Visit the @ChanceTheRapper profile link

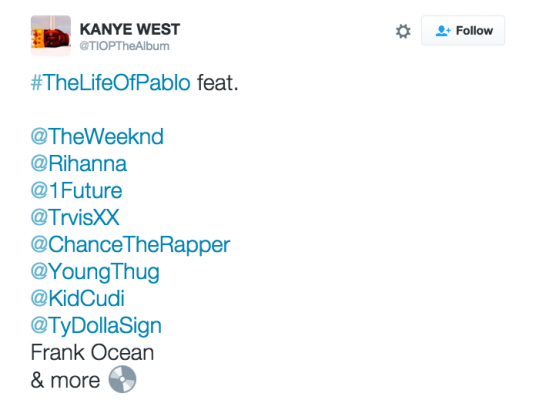click(131, 245)
